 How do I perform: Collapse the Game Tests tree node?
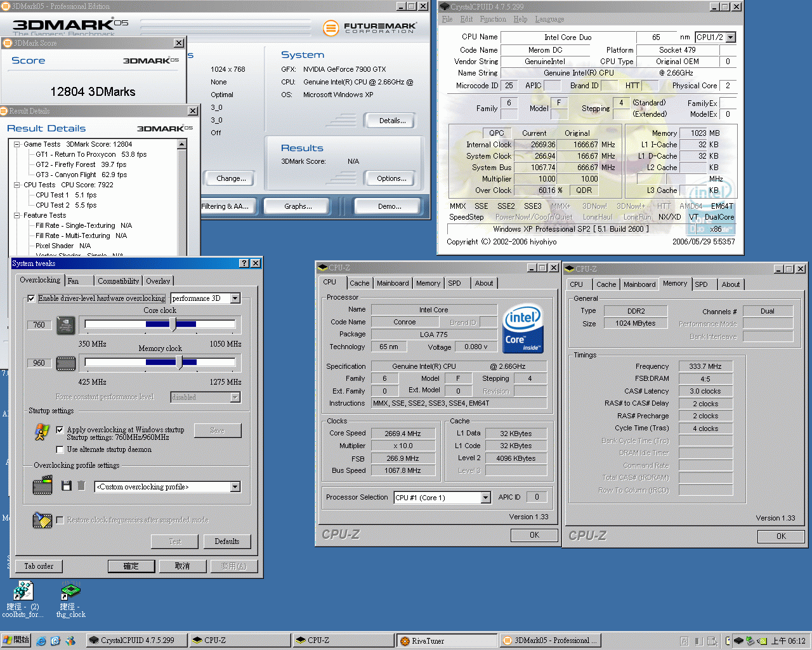point(17,144)
